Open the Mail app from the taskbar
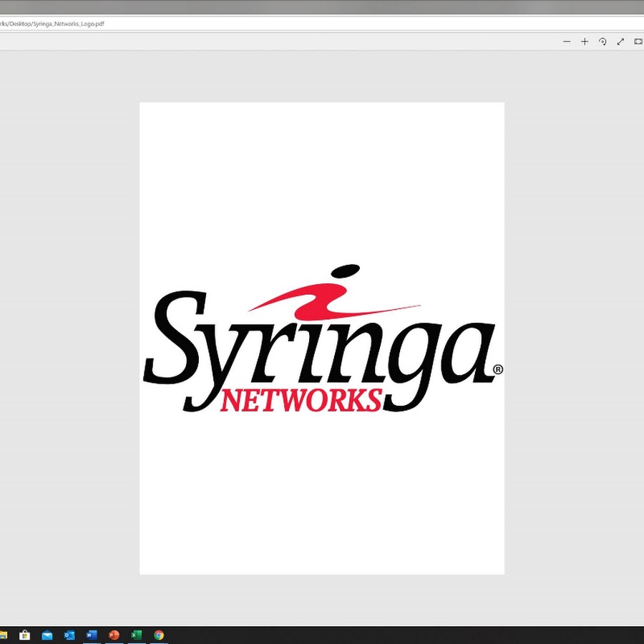 coord(47,635)
